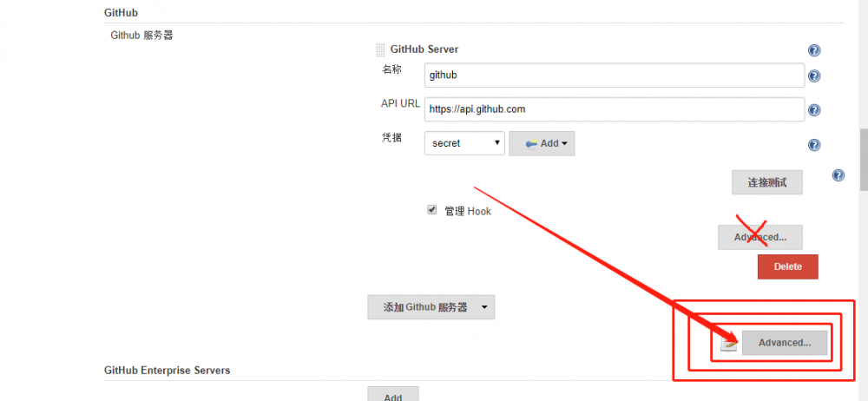The width and height of the screenshot is (868, 401).
Task: Click the page vertical scrollbar thumb
Action: [864, 160]
